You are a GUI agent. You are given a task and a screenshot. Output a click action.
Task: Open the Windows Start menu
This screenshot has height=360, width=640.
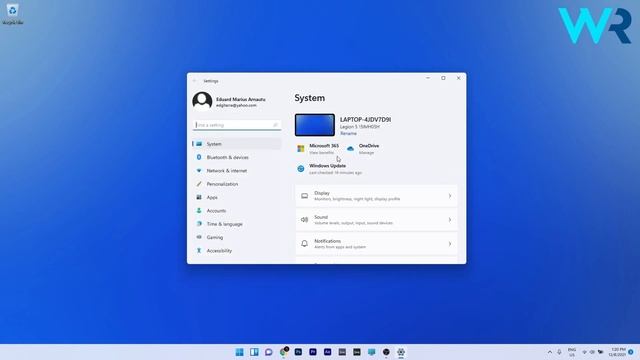click(240, 352)
